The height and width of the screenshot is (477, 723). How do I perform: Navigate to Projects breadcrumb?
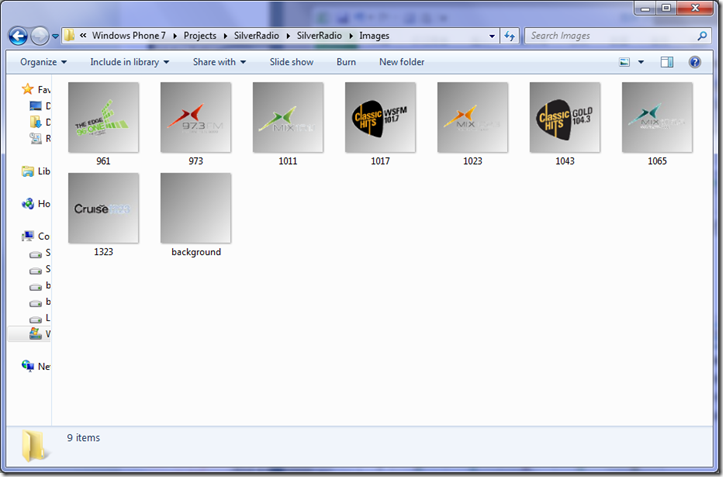tap(200, 36)
